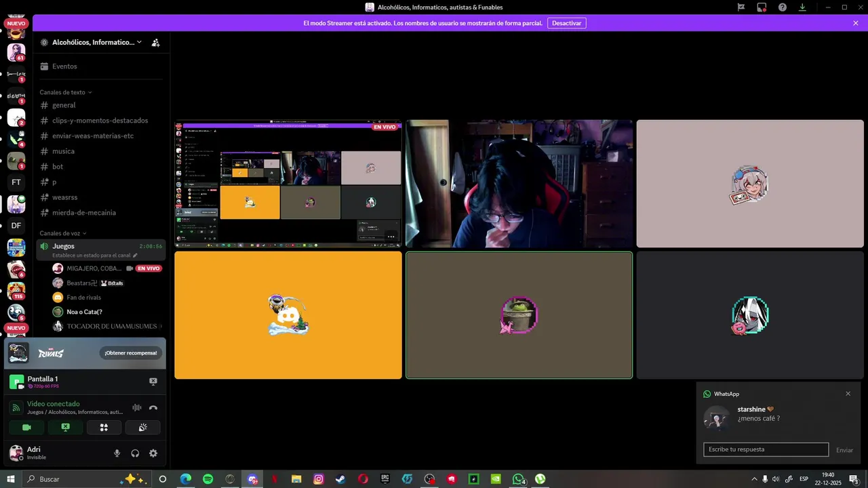Screen dimensions: 868x488
Task: Select user Fan de rivals in voice list
Action: (x=107, y=298)
